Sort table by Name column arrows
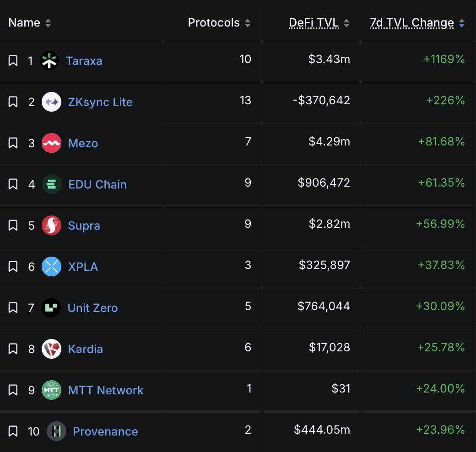 [48, 23]
